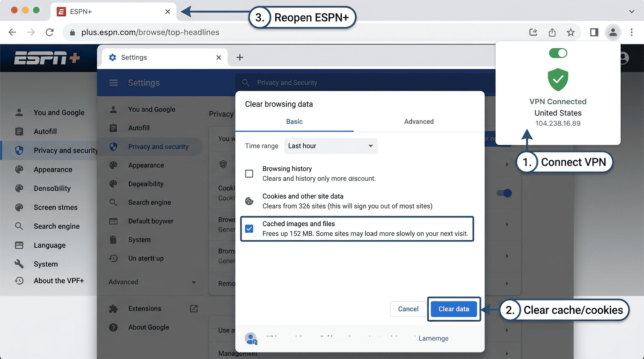Screen dimensions: 644x359
Task: Open Search engine in front Settings sidebar
Action: (x=150, y=202)
